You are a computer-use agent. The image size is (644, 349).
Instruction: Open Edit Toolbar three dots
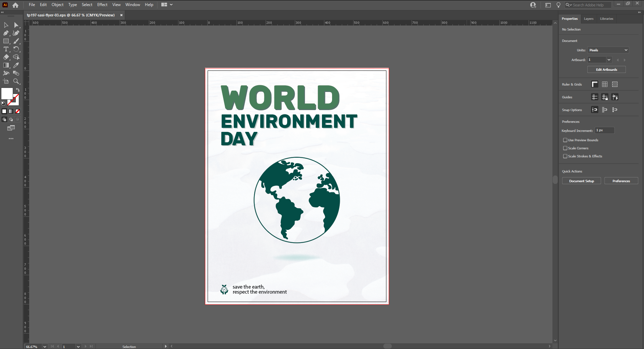pos(11,139)
